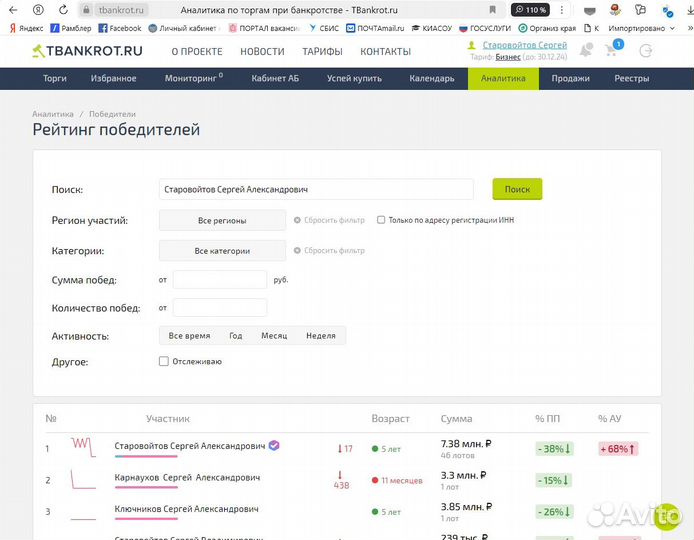The height and width of the screenshot is (540, 694).
Task: Open НОВОСТИ menu item
Action: 262,52
